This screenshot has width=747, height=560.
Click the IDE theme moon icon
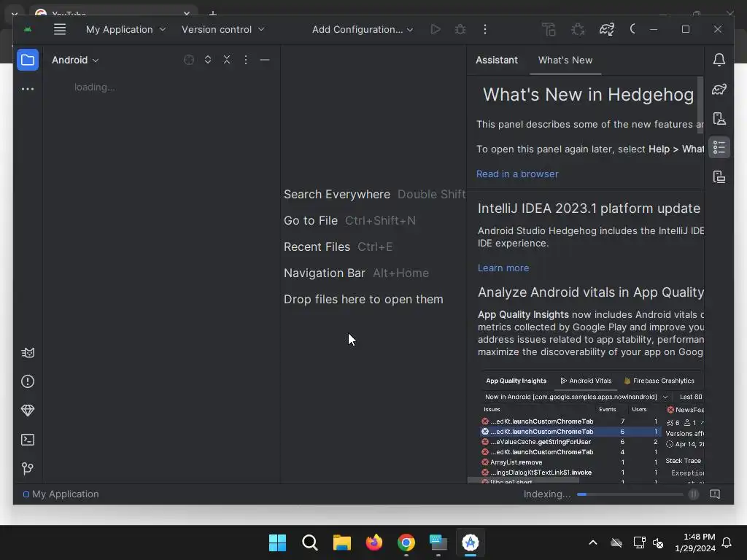[632, 29]
